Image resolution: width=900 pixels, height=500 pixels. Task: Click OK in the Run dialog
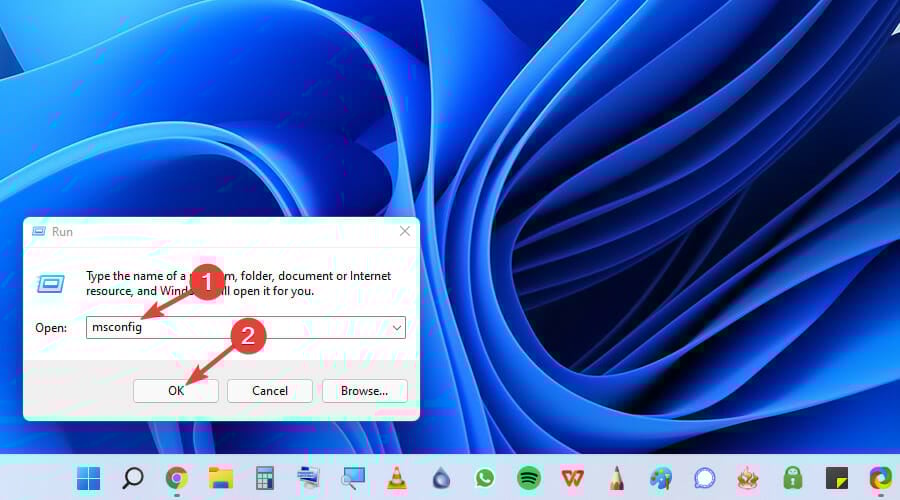(x=176, y=391)
